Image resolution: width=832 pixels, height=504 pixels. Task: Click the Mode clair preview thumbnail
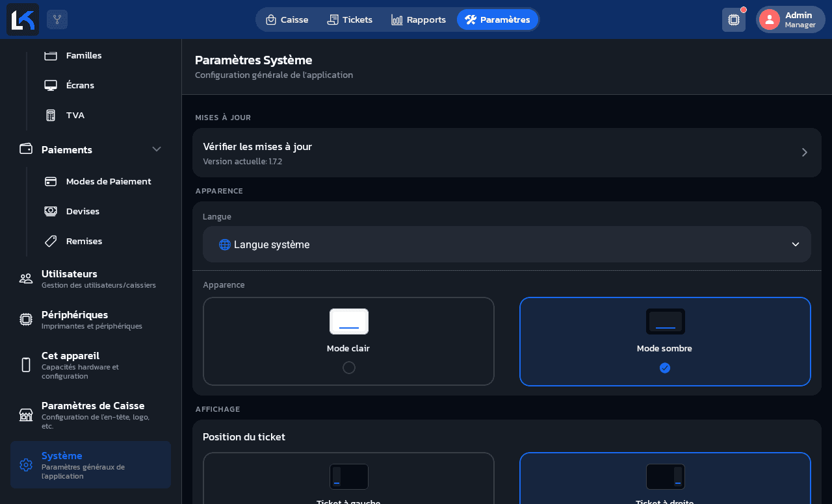[x=349, y=321]
